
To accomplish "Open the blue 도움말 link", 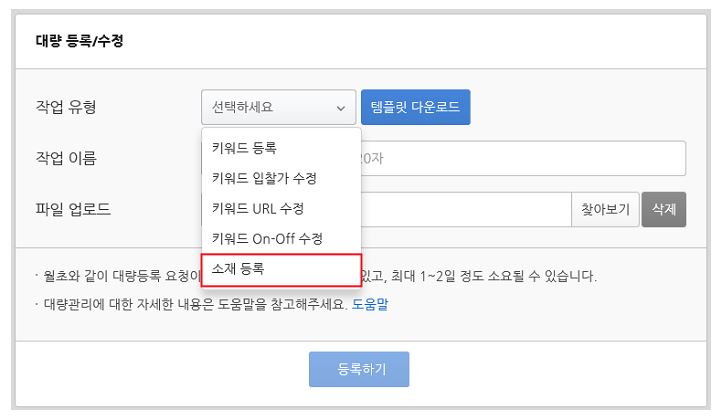I will (370, 304).
